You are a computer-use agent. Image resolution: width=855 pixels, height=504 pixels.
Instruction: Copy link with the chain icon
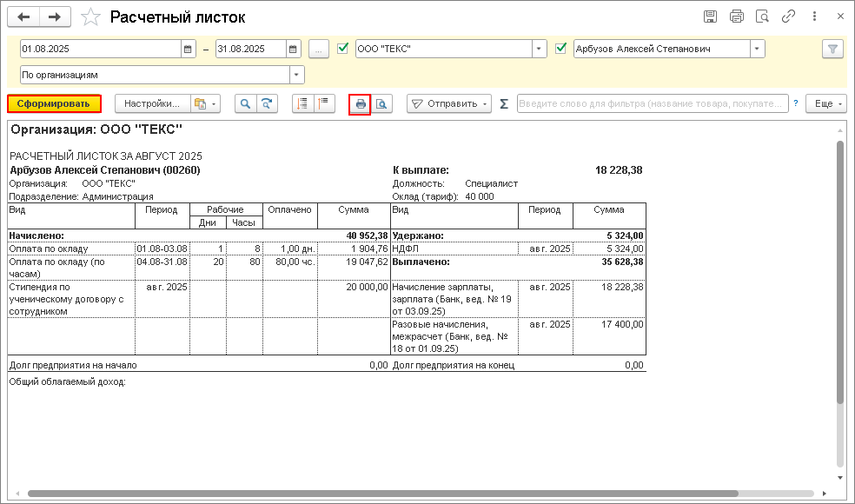(788, 17)
